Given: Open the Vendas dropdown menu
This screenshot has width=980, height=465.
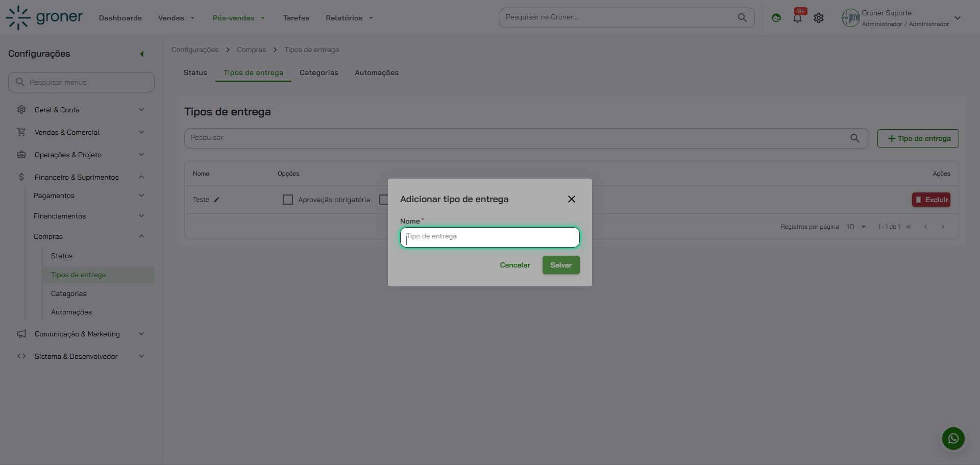Looking at the screenshot, I should tap(176, 18).
